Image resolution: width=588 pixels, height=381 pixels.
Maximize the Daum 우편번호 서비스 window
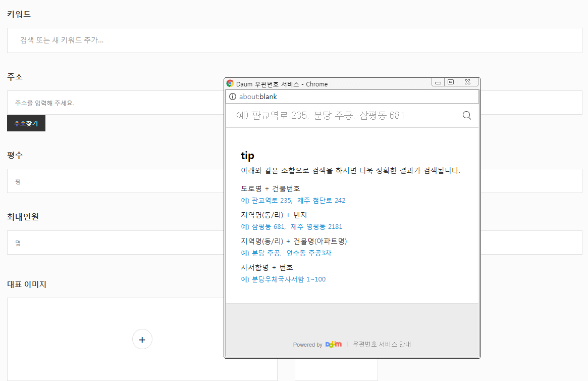(x=451, y=82)
